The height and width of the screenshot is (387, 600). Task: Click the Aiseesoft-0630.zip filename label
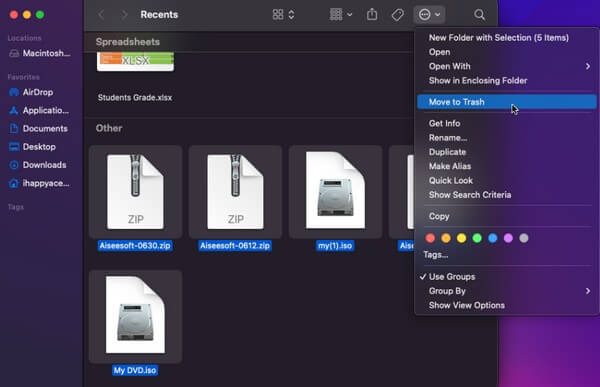(135, 246)
